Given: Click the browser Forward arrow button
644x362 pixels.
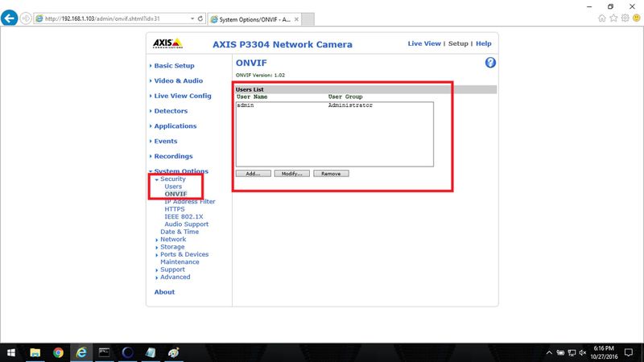Looking at the screenshot, I should [26, 19].
